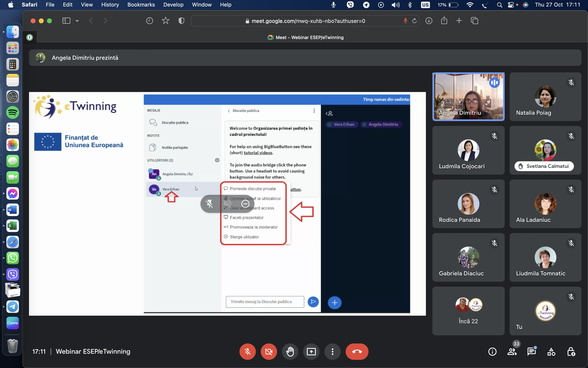Viewport: 588px width, 368px height.
Task: Open Safari history clock icon
Action: point(149,21)
